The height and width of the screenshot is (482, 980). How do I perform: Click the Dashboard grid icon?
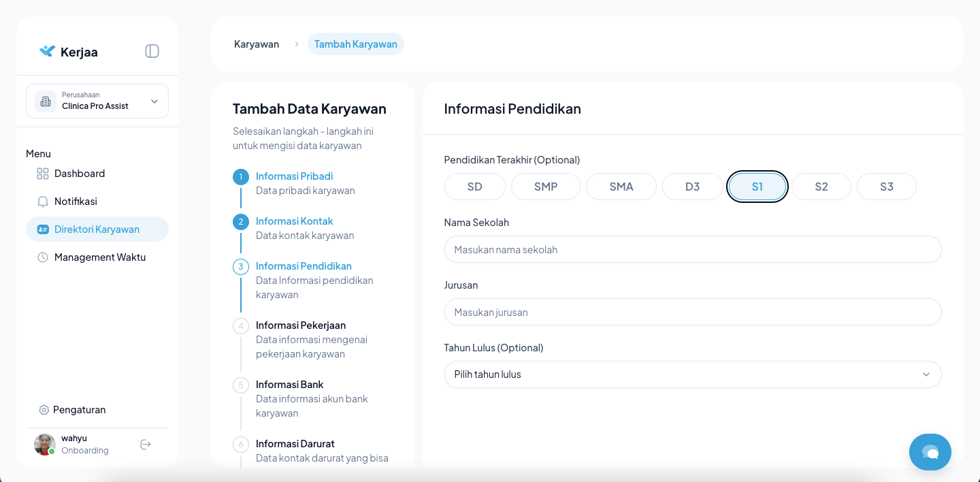click(43, 174)
